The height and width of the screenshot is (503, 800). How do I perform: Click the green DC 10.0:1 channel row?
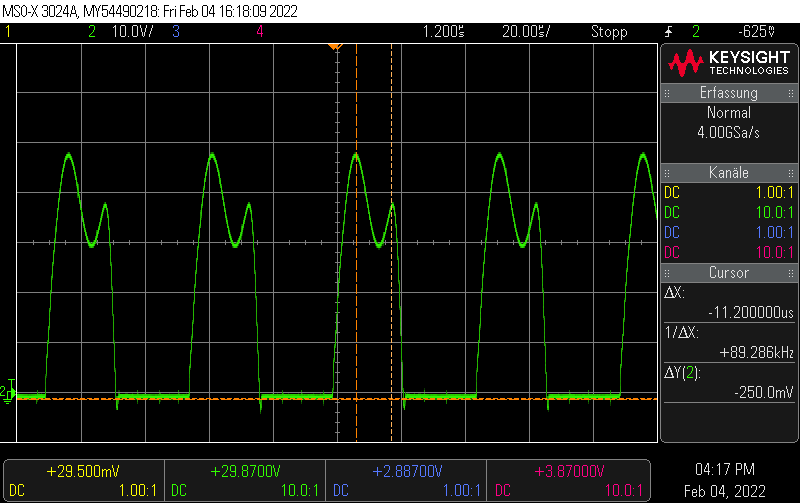(729, 213)
